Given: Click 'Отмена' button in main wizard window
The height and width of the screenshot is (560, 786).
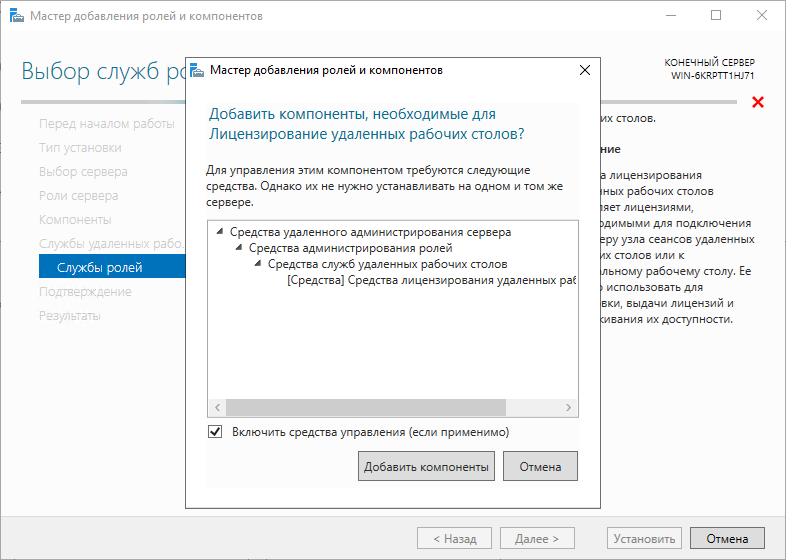Looking at the screenshot, I should click(x=727, y=538).
